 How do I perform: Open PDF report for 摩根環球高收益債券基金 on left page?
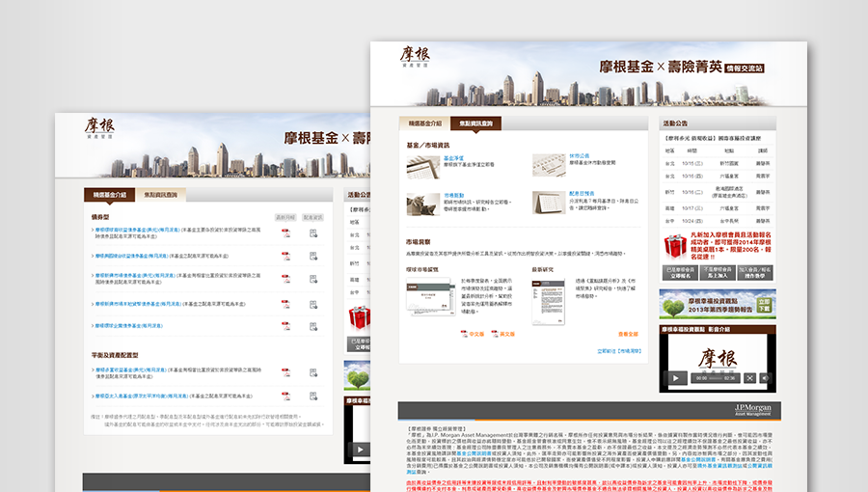pyautogui.click(x=285, y=233)
